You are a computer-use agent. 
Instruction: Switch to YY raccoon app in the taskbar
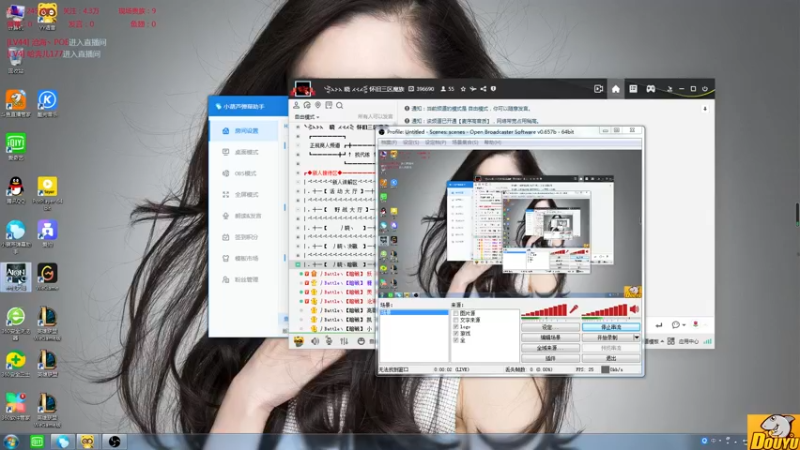(88, 441)
